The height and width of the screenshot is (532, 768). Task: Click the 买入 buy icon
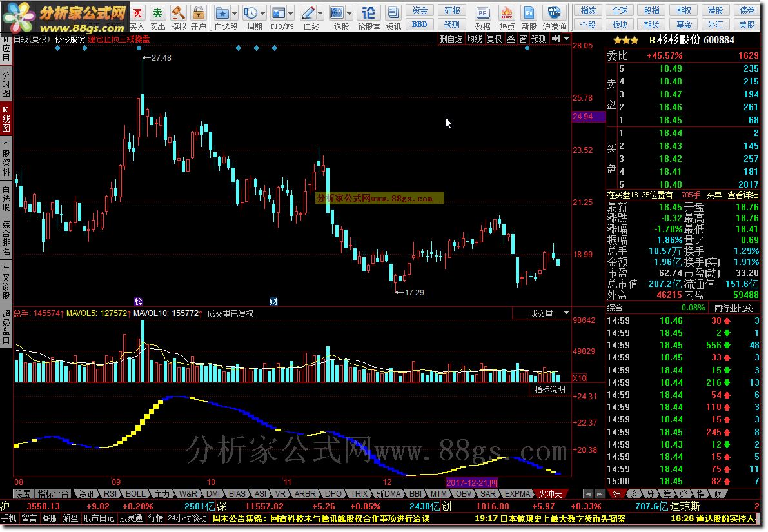pos(137,14)
